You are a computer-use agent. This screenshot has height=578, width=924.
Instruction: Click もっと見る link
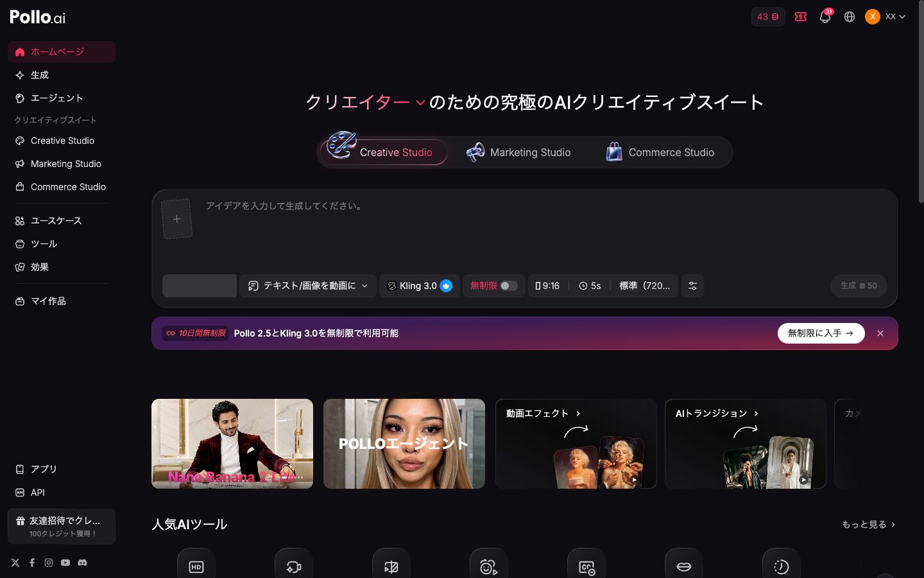pos(869,525)
